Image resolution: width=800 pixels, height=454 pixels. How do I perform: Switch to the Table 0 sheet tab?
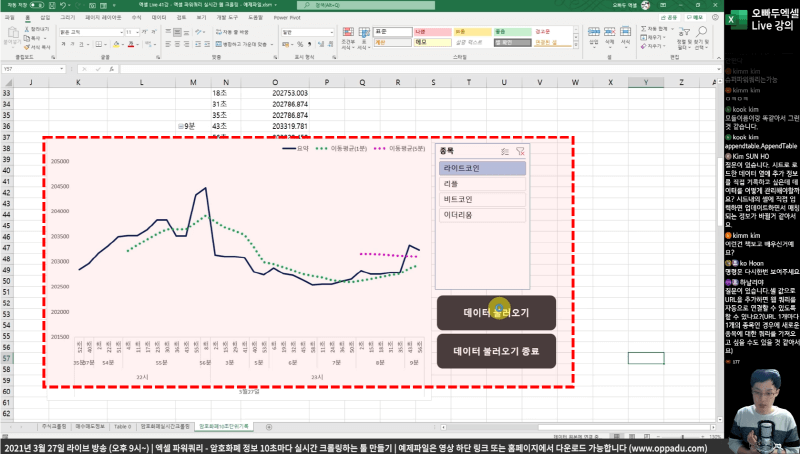(122, 426)
